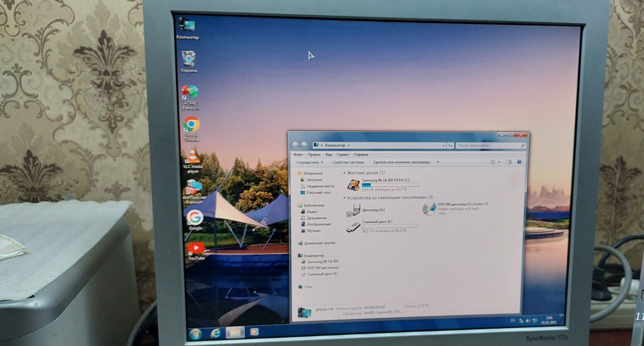
Task: Select the Samsung 80 Gb IDE PATA (C:) drive icon
Action: coord(353,185)
